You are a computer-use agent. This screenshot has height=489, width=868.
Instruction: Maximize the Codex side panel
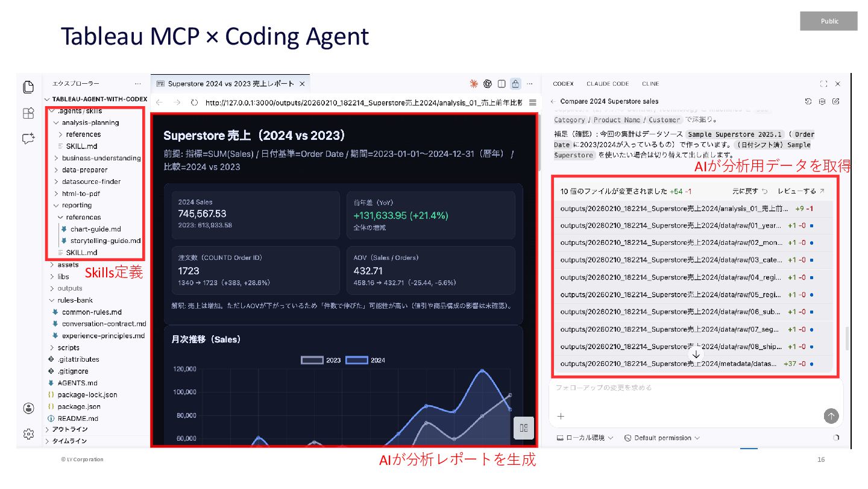(824, 84)
